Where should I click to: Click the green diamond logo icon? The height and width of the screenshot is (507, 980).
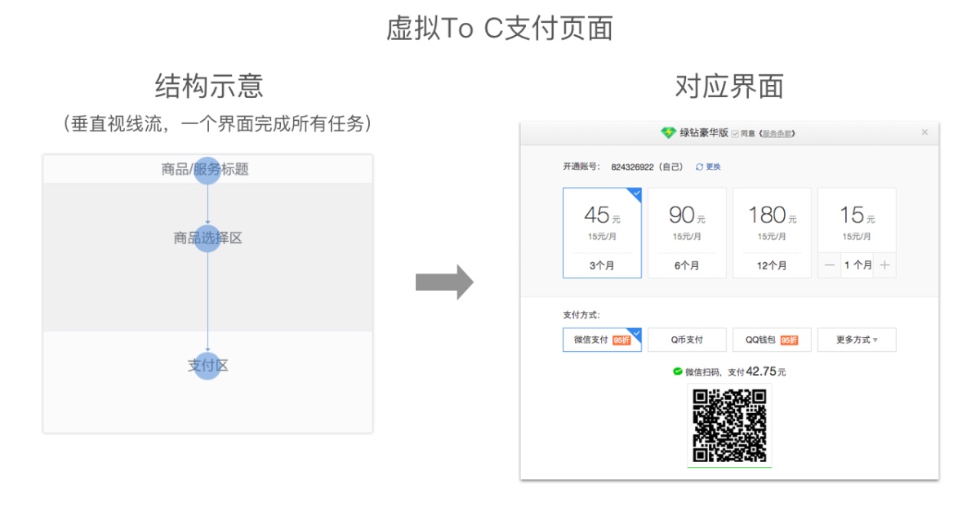point(668,132)
